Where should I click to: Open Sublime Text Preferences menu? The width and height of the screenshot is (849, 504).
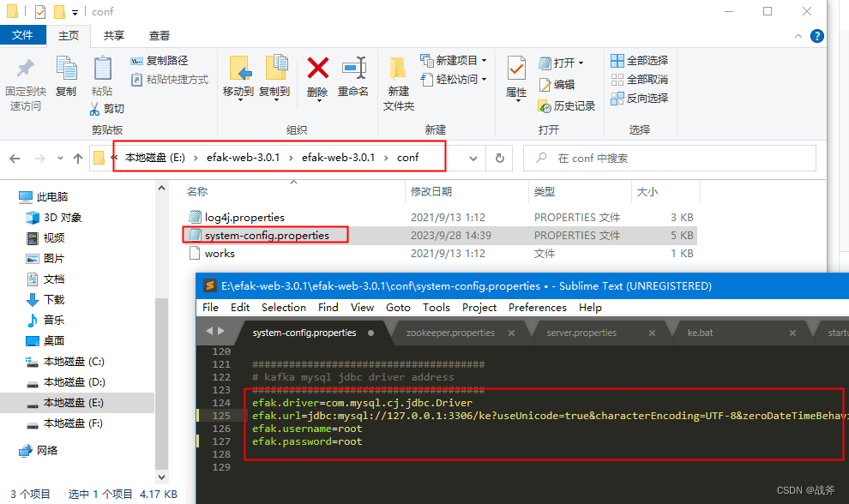[x=537, y=308]
